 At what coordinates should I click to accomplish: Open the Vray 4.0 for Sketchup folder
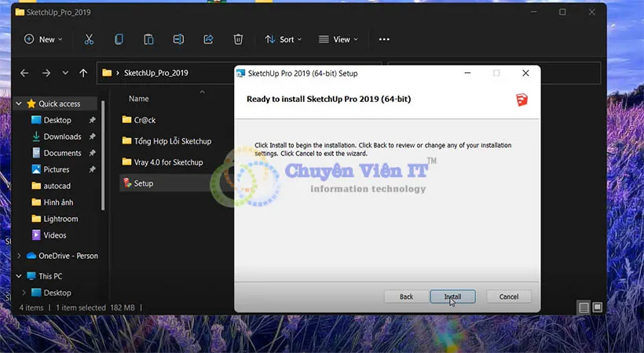[167, 162]
